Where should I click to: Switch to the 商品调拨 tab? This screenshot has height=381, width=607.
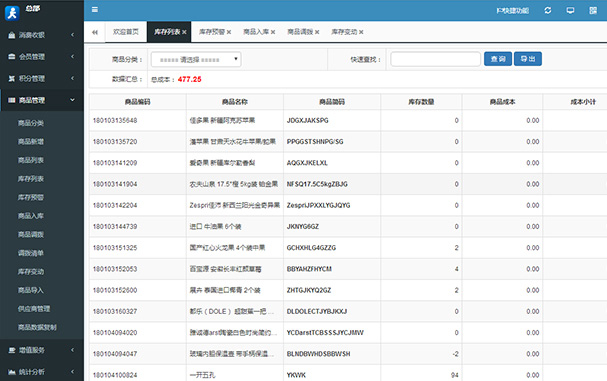pyautogui.click(x=300, y=32)
